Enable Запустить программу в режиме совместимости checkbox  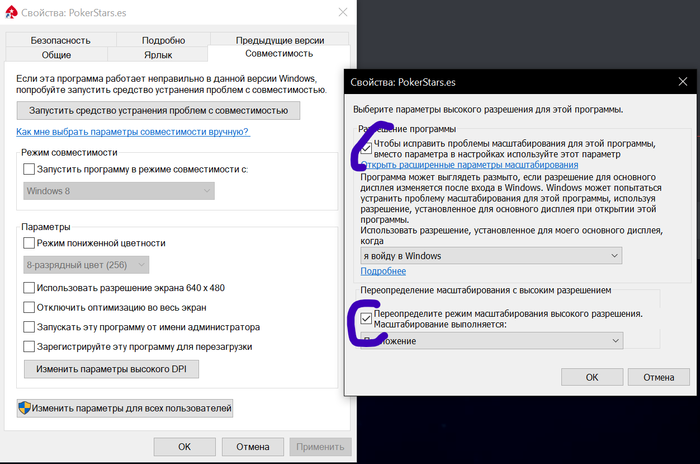coord(29,169)
